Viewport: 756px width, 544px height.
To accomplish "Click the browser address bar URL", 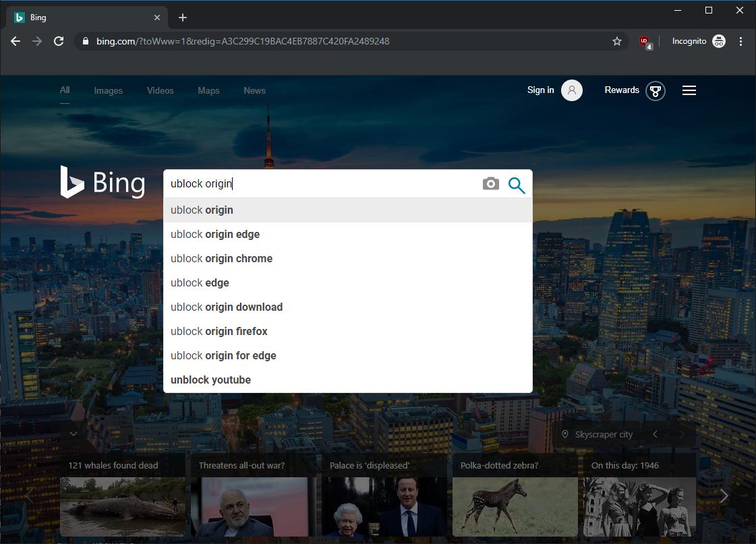I will click(243, 41).
